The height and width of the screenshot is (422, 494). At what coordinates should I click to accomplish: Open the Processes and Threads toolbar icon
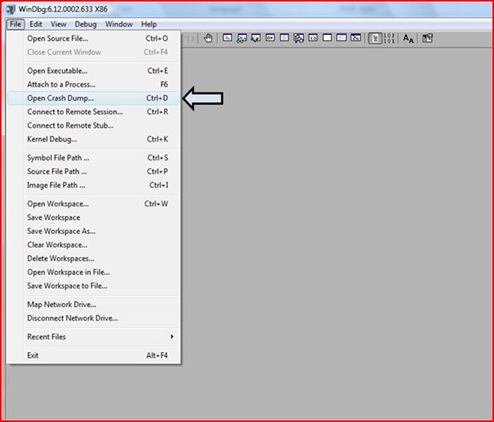[x=342, y=38]
